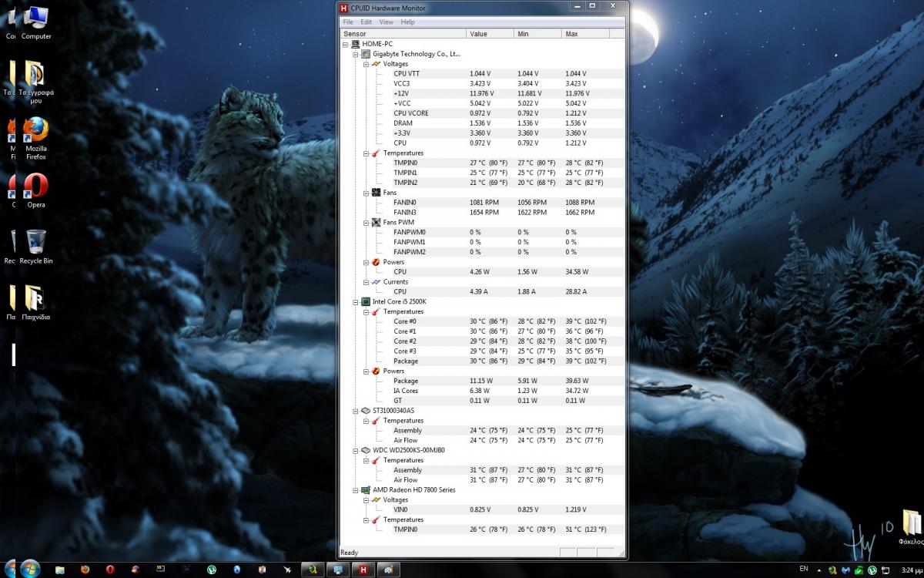This screenshot has width=924, height=578.
Task: Click the Value column header
Action: pyautogui.click(x=490, y=34)
